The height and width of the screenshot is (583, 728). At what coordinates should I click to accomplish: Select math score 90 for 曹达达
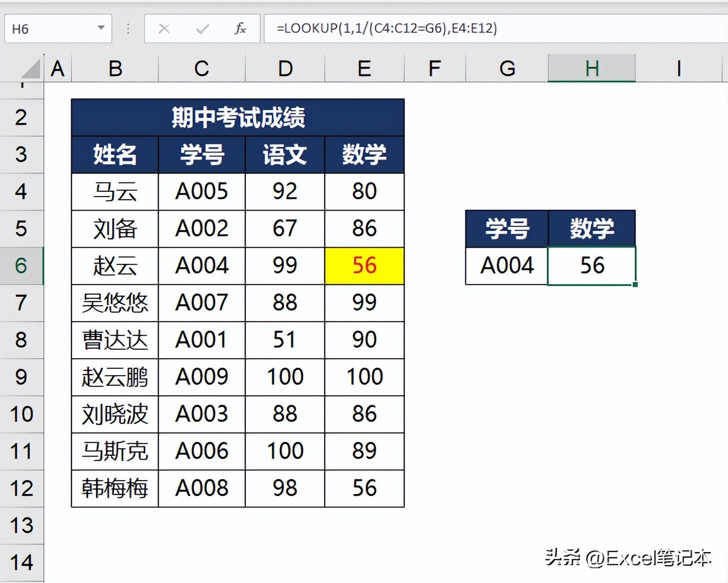365,340
